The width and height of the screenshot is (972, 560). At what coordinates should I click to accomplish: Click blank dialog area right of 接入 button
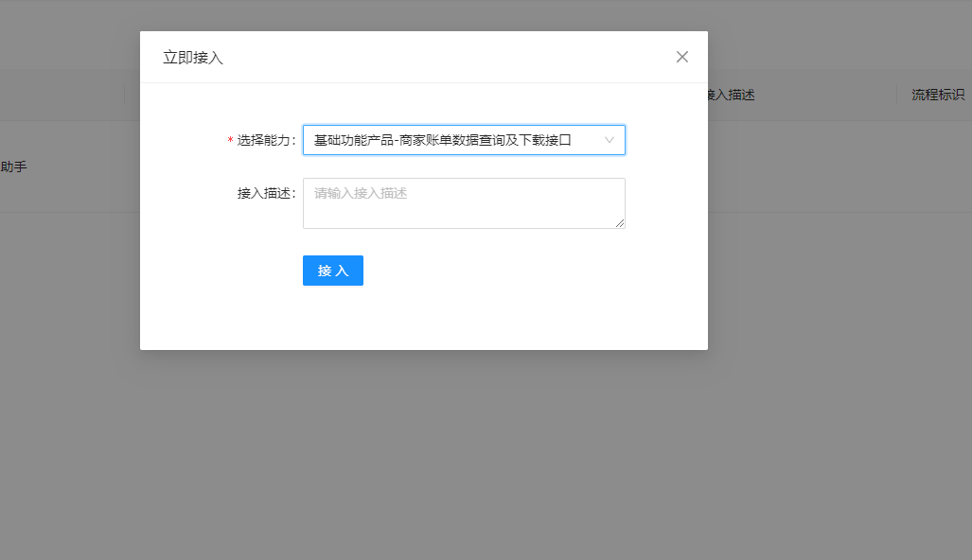click(521, 271)
